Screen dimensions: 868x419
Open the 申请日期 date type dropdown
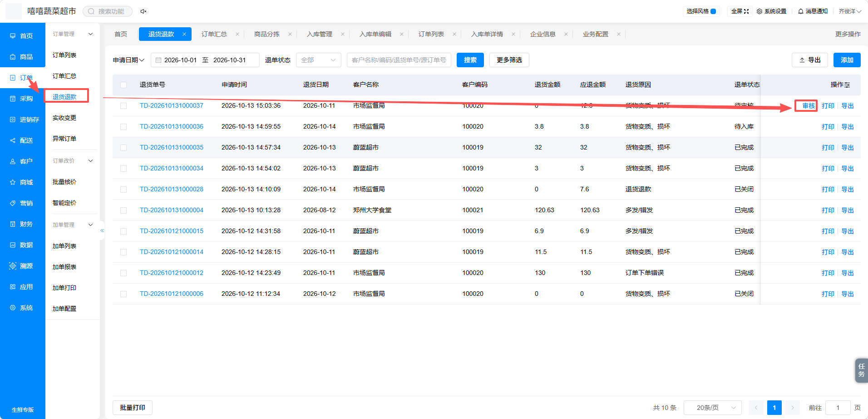coord(129,60)
